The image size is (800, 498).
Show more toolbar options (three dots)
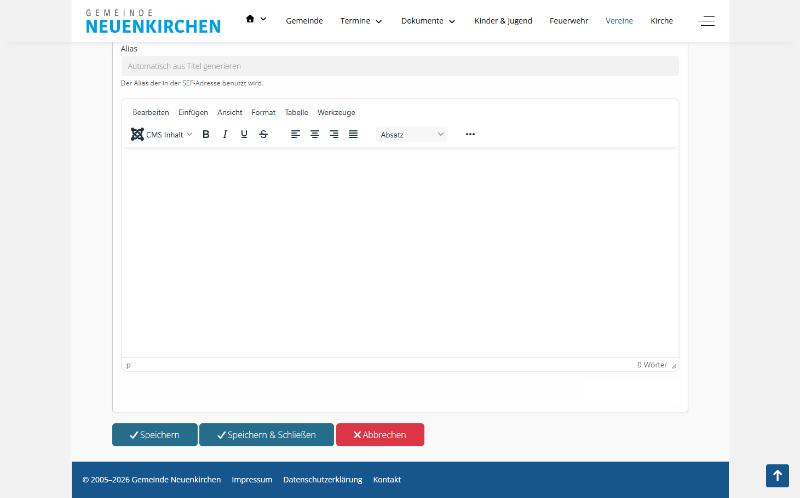(x=470, y=134)
